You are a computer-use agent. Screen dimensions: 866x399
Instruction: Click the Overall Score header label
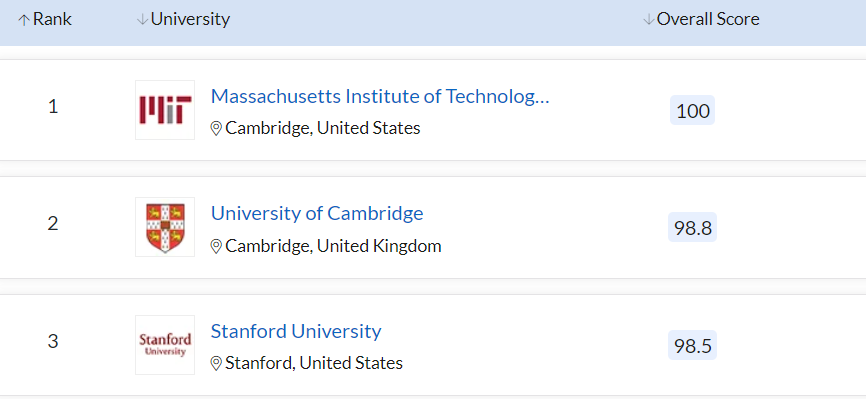point(708,19)
